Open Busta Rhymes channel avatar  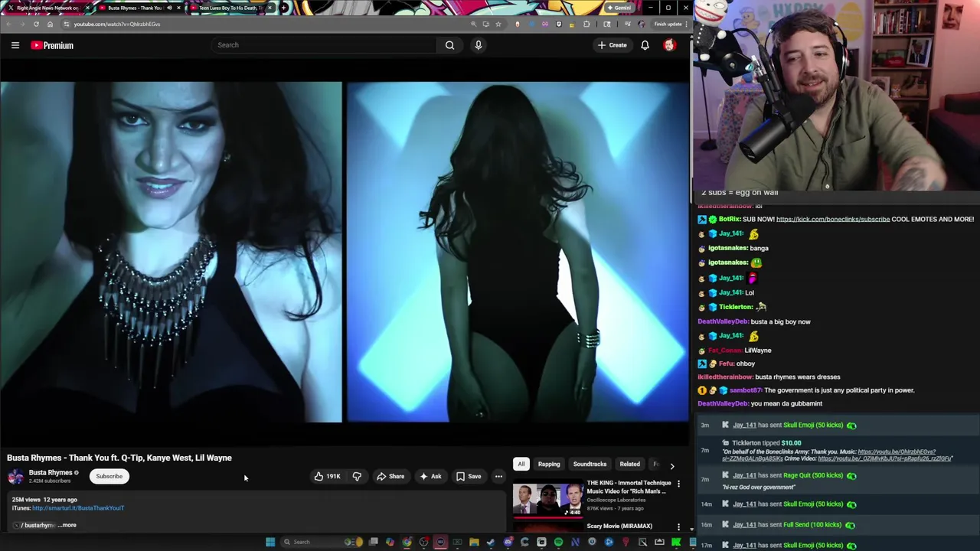coord(15,477)
